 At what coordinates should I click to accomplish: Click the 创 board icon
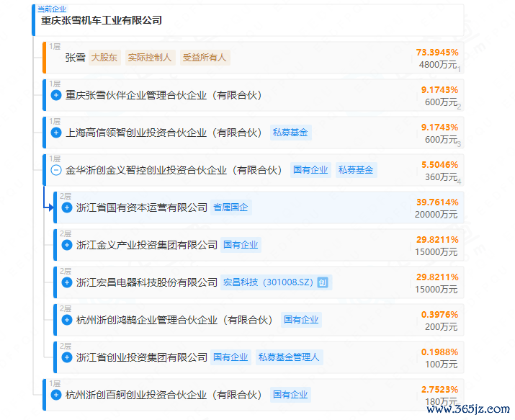[323, 282]
